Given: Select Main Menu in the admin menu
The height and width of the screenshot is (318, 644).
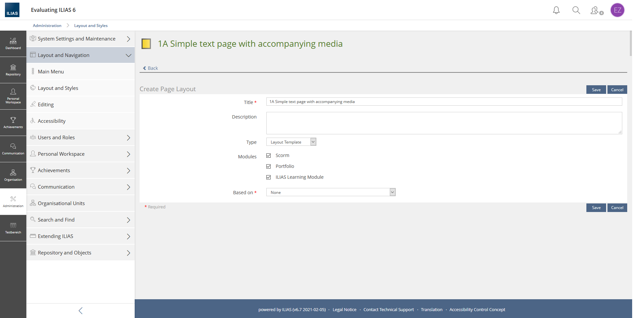Looking at the screenshot, I should [x=51, y=72].
